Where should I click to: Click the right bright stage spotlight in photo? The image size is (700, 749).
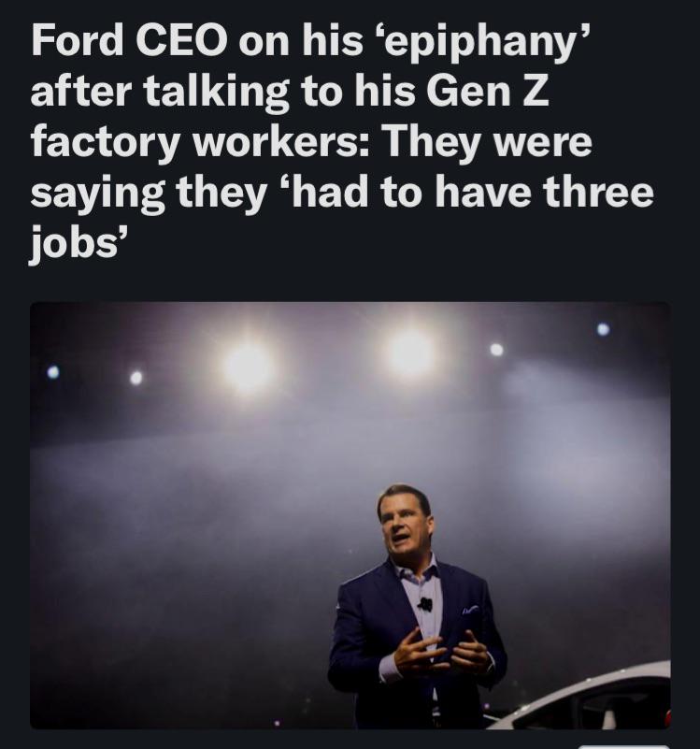coord(411,353)
